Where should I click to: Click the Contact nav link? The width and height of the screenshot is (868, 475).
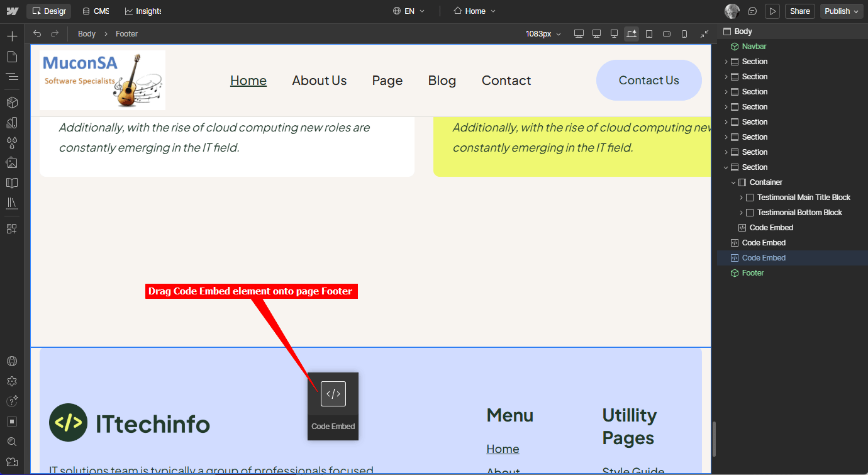506,81
